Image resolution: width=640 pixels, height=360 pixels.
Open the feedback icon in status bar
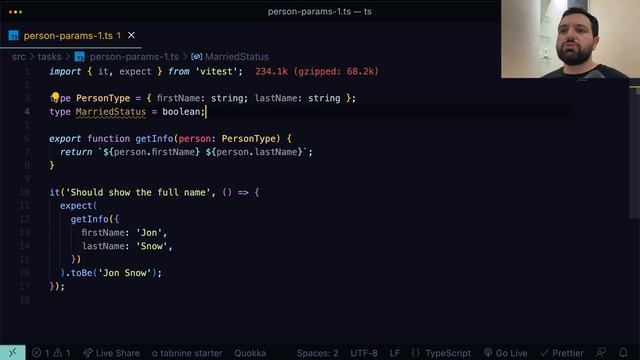click(x=601, y=353)
